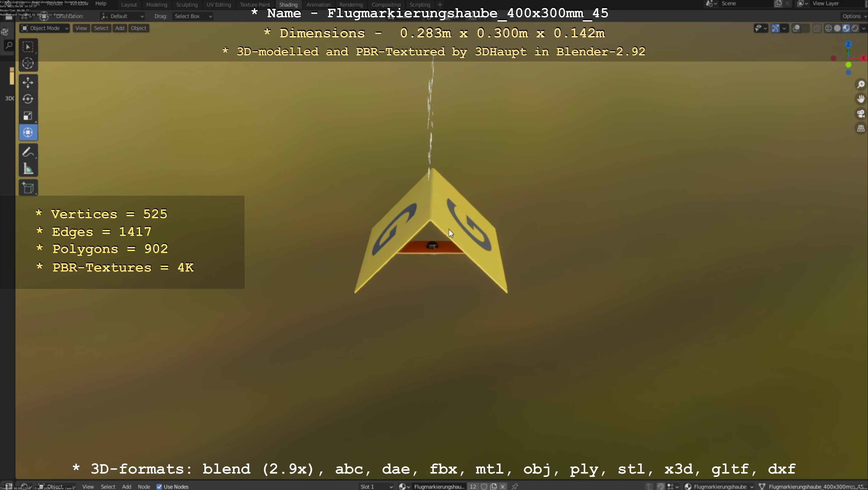Select the Annotate pencil tool
Screen dimensions: 868x490
(x=28, y=151)
